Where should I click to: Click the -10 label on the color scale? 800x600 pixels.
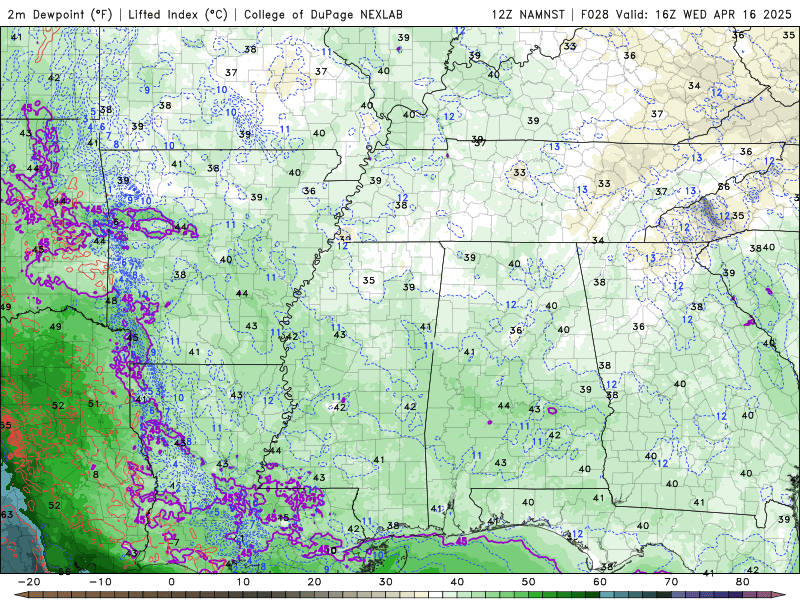coord(101,582)
